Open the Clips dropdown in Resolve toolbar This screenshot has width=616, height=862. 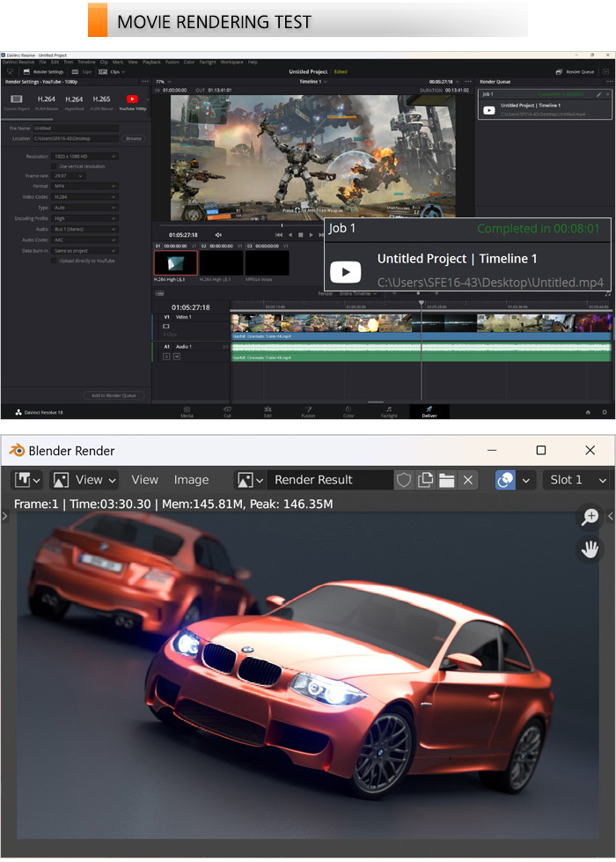(112, 71)
